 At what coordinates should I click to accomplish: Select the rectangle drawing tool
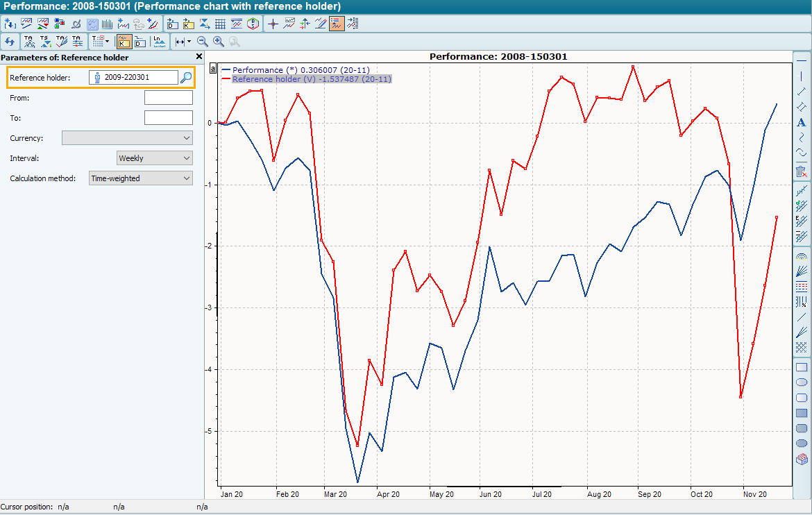tap(801, 367)
